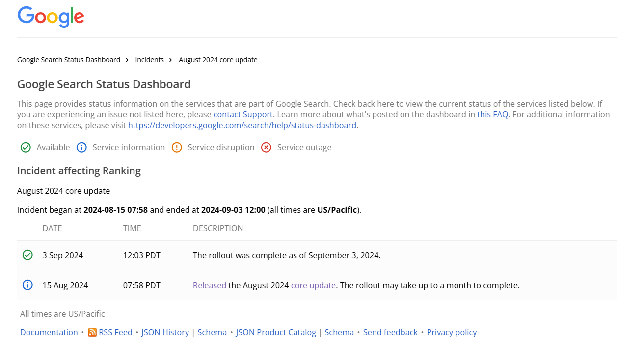Click the Google Search Status Dashboard heading
Viewport: 644px width, 349px height.
(104, 84)
